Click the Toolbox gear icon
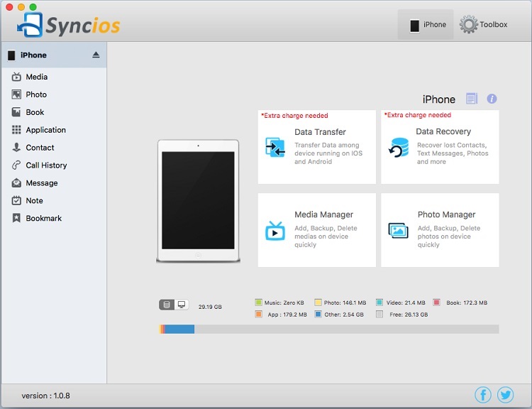The image size is (532, 409). coord(469,24)
